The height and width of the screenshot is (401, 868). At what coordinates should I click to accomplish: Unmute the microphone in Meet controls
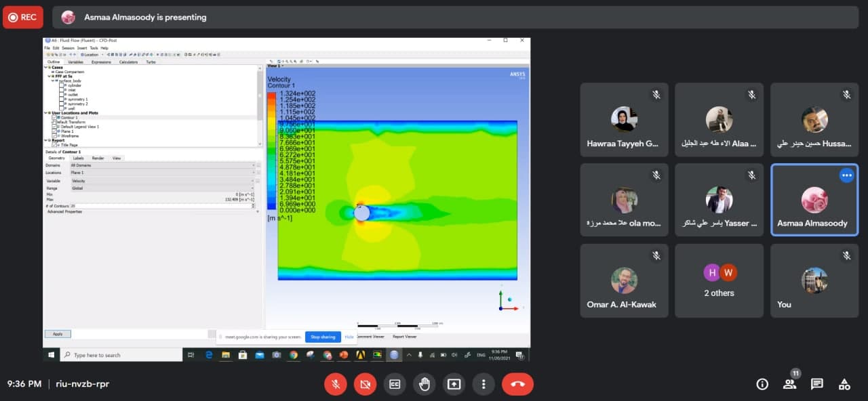tap(335, 384)
